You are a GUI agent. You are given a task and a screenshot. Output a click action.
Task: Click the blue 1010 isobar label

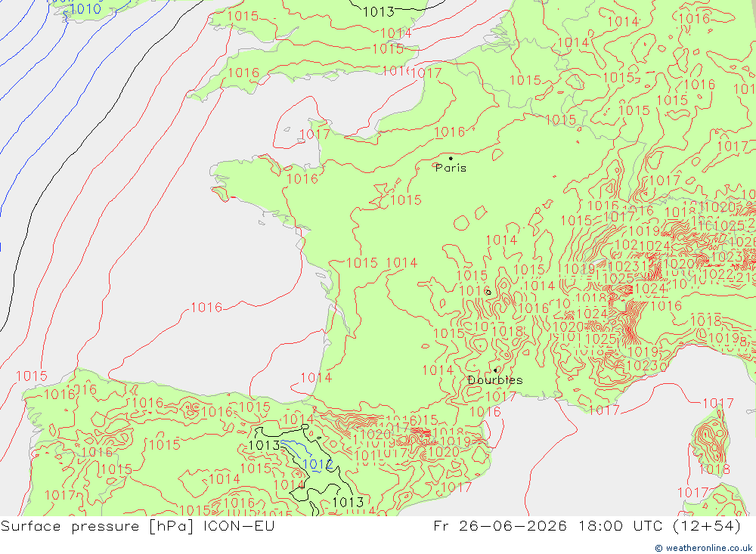coord(86,8)
